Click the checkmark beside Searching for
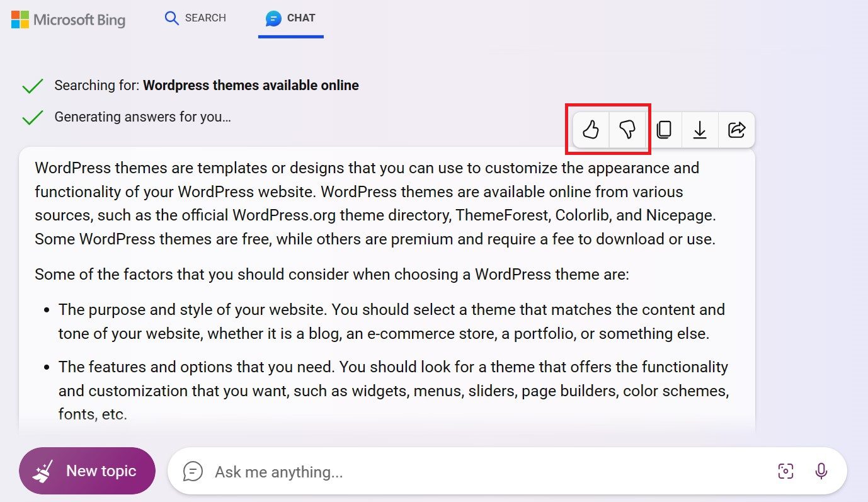 (32, 85)
